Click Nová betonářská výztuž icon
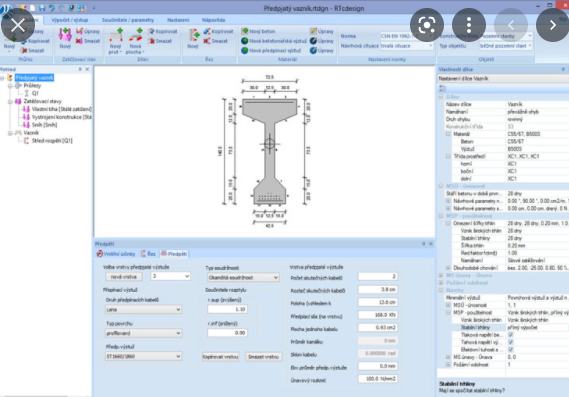 tap(245, 41)
